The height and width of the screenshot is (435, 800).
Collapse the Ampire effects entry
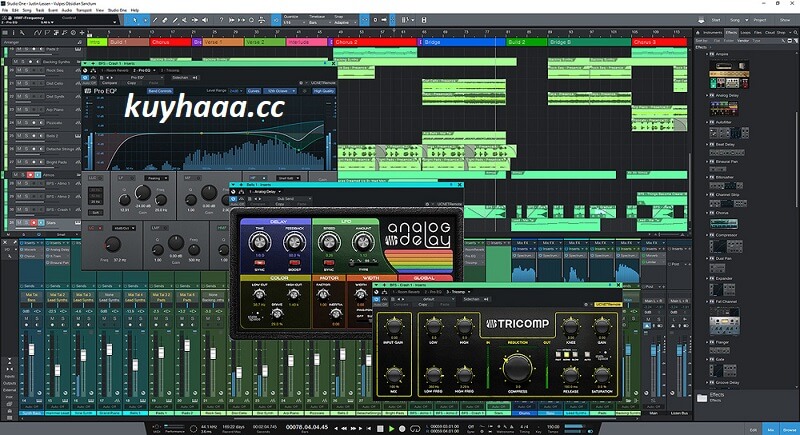pyautogui.click(x=707, y=54)
